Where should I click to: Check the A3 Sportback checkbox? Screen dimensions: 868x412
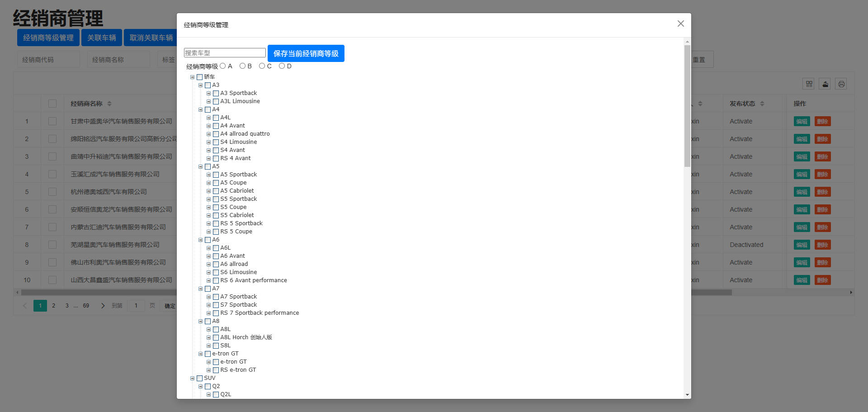[x=216, y=93]
